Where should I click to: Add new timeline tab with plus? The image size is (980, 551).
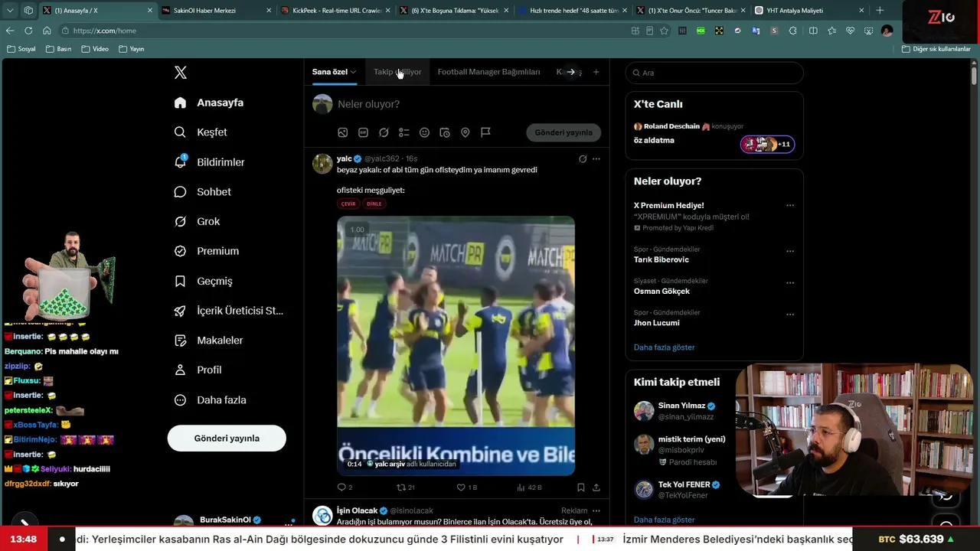[x=596, y=72]
